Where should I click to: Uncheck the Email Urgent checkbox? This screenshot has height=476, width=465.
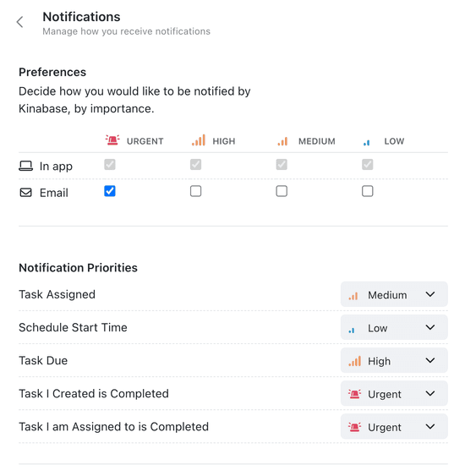tap(110, 191)
